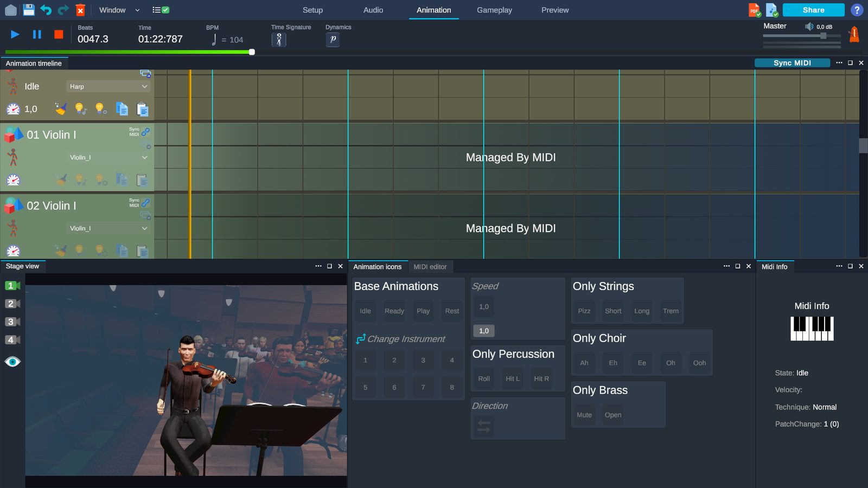868x488 pixels.
Task: Click the paste clipboard icon in Harp track
Action: (x=142, y=109)
